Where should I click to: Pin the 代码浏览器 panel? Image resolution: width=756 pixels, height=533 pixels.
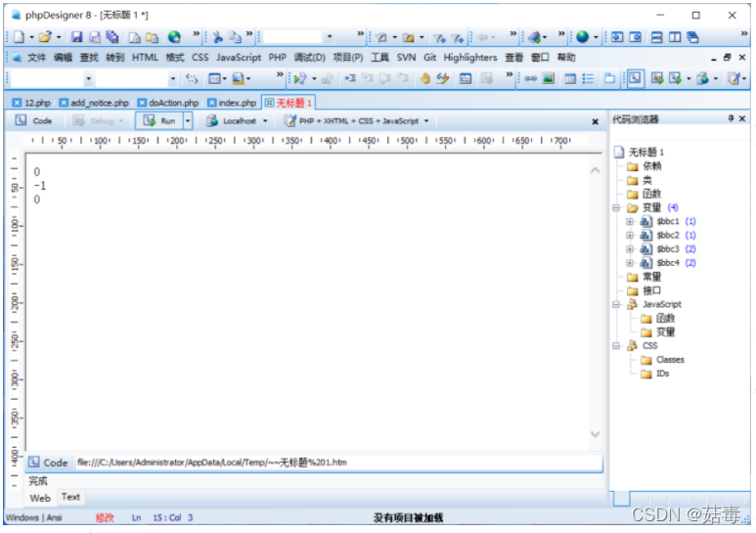(x=731, y=118)
